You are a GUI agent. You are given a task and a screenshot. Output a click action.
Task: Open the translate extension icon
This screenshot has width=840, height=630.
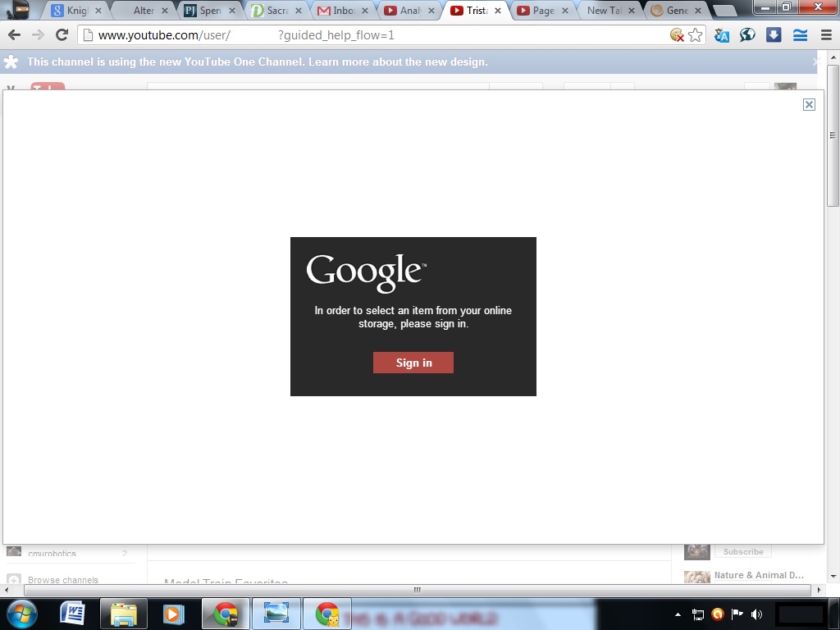click(x=722, y=35)
